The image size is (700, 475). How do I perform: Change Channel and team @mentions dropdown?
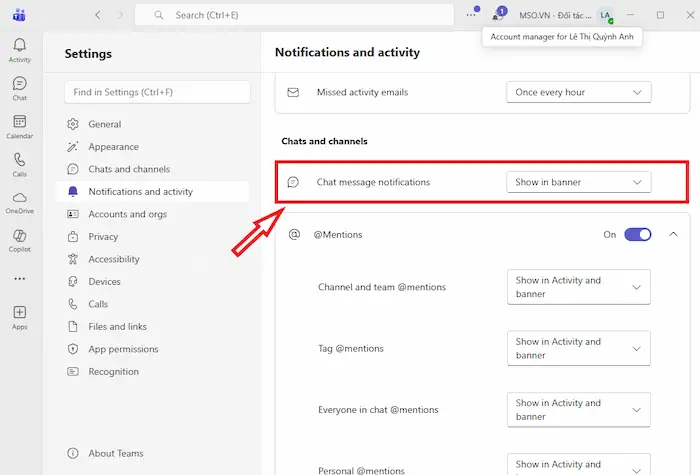pyautogui.click(x=578, y=287)
